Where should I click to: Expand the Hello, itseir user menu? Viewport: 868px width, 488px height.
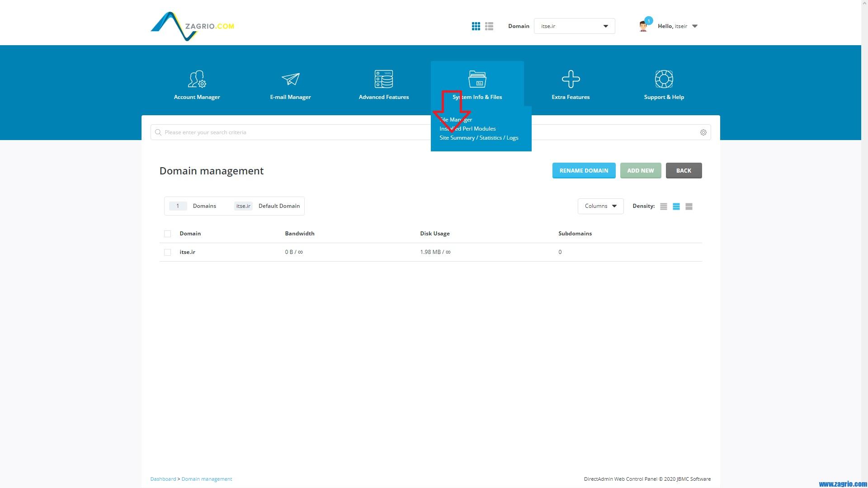677,26
